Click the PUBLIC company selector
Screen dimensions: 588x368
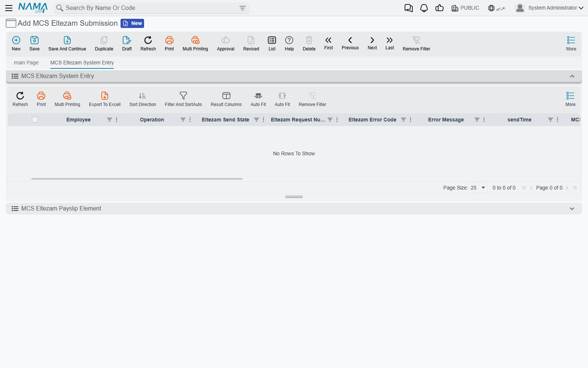coord(465,8)
